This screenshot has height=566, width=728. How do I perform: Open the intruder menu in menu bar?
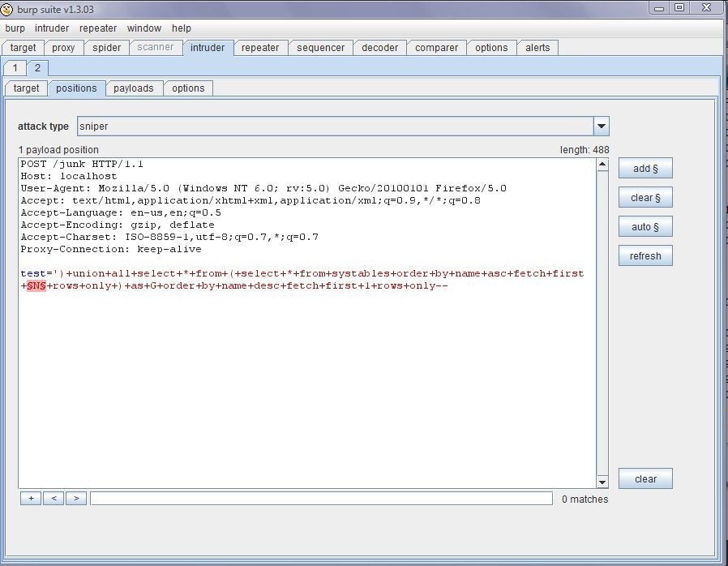[52, 28]
